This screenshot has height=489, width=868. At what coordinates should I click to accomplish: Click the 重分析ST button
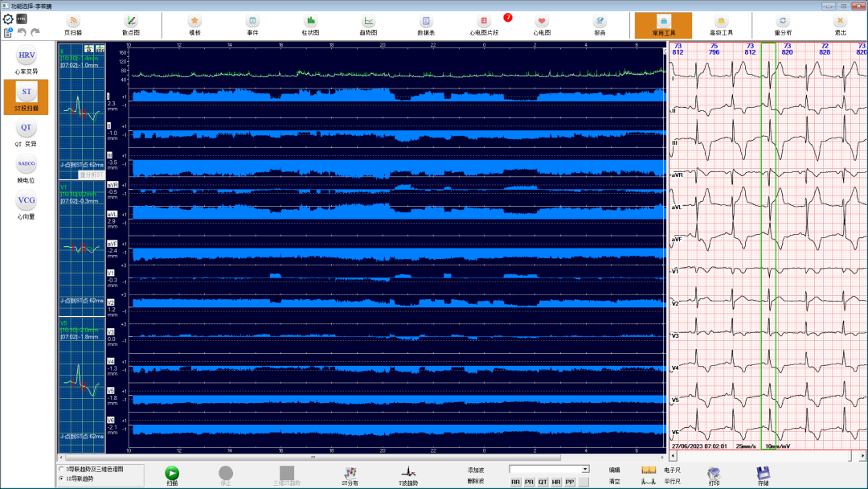[x=92, y=175]
